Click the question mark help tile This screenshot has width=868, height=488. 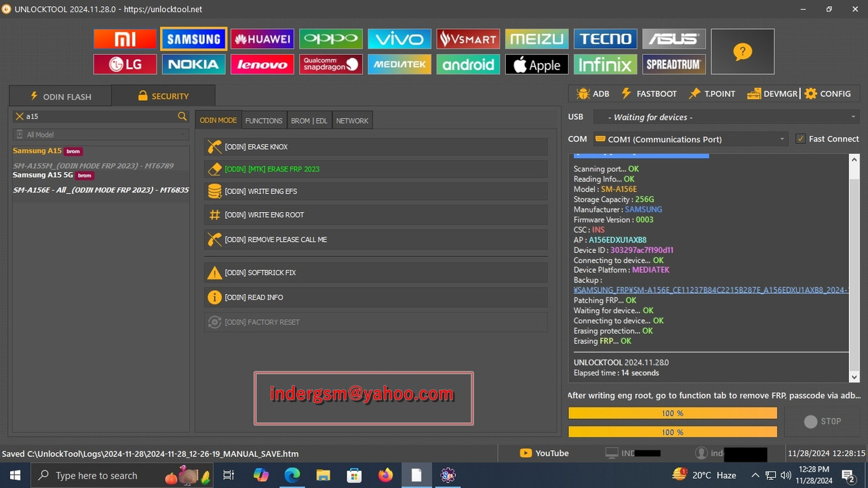coord(743,52)
